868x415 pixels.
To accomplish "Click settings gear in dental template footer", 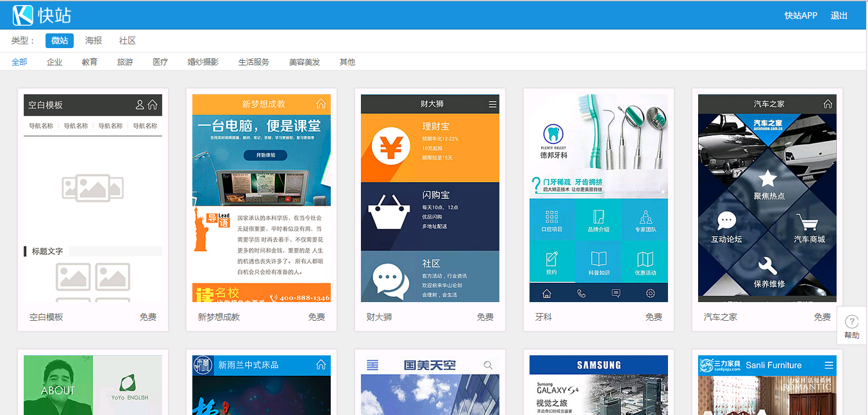I will click(650, 294).
